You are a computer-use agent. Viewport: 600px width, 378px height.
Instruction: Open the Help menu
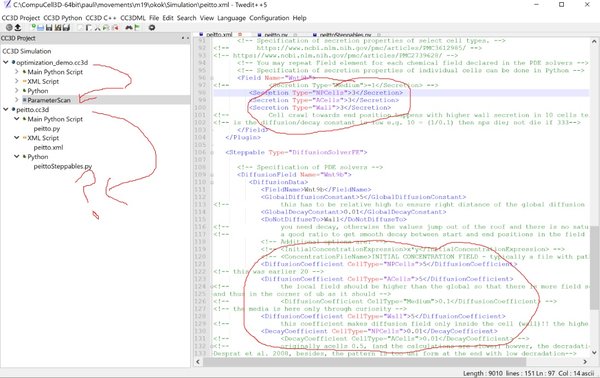click(x=300, y=18)
